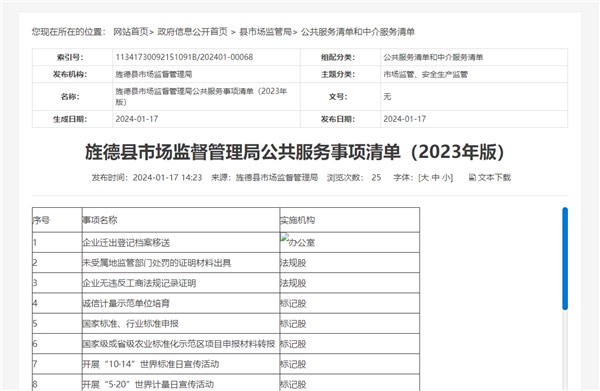
Task: Click the 名称 value 旌德县市场监督管理局公共服务事项清单
Action: pyautogui.click(x=201, y=96)
